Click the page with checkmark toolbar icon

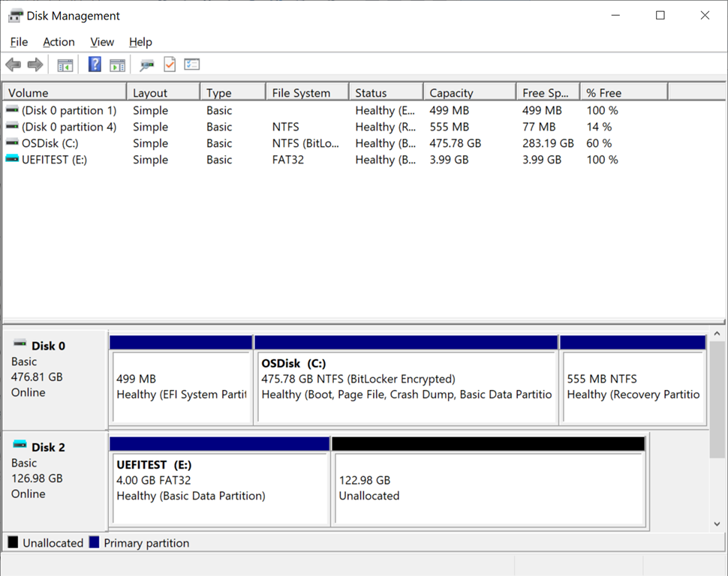tap(170, 65)
